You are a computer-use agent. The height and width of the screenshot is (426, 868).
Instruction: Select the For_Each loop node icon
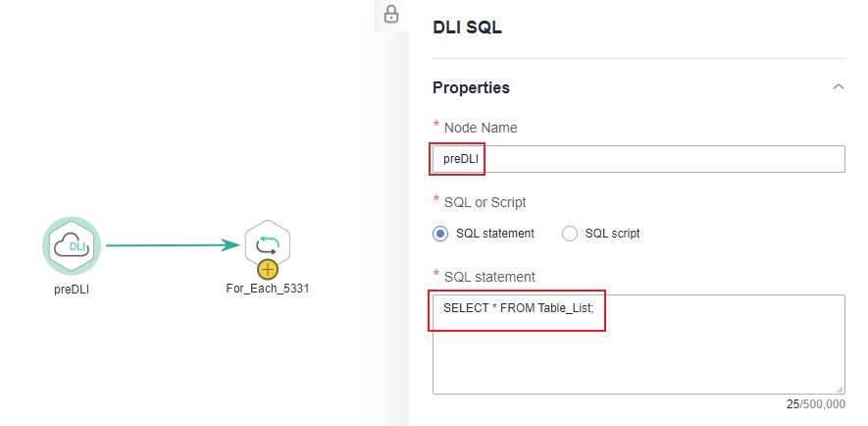[x=267, y=244]
